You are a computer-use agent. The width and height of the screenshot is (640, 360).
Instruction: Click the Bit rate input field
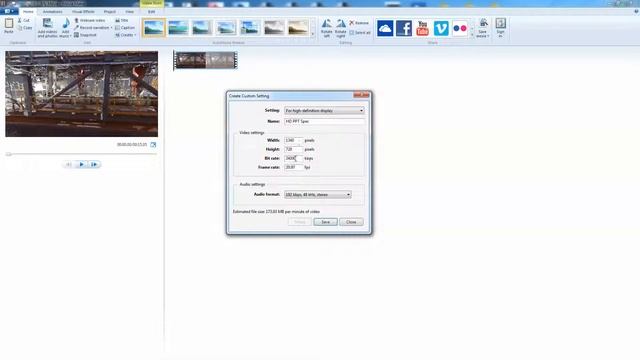click(x=293, y=158)
